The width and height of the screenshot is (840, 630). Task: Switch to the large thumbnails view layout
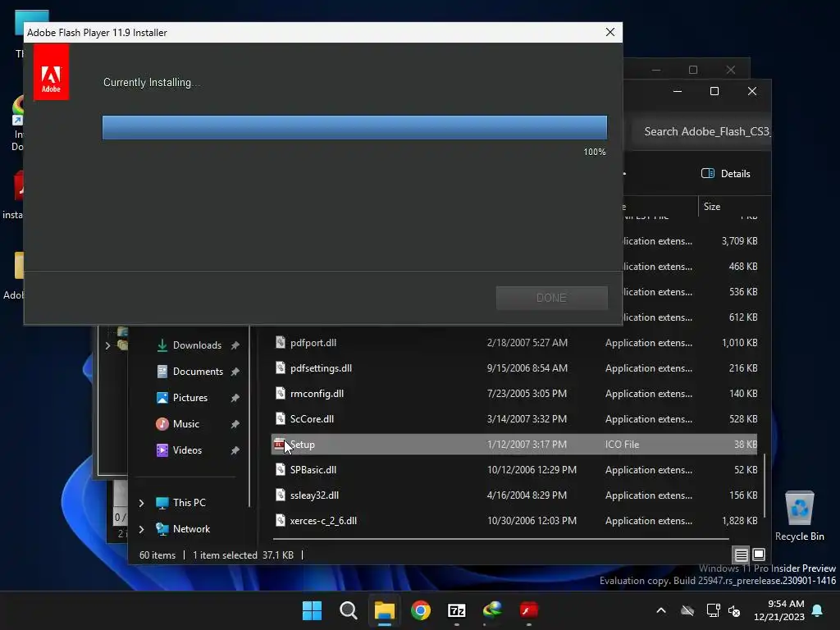click(759, 555)
